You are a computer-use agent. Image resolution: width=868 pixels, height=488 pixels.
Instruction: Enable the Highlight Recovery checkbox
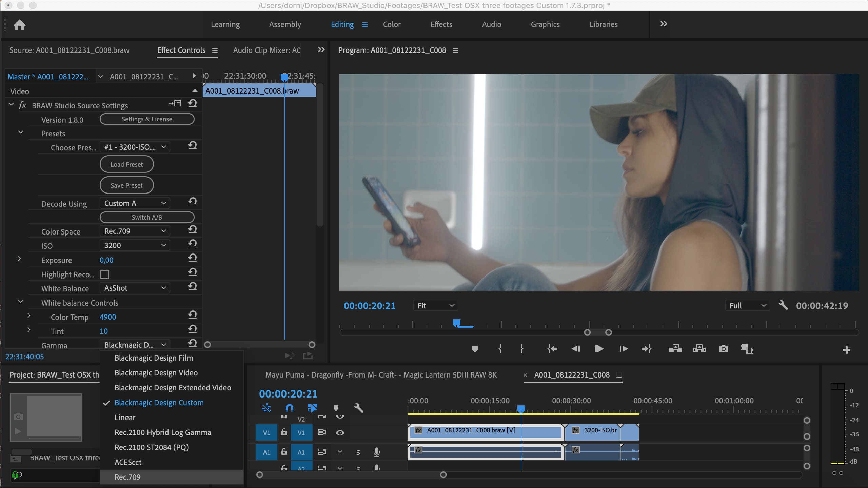(105, 274)
